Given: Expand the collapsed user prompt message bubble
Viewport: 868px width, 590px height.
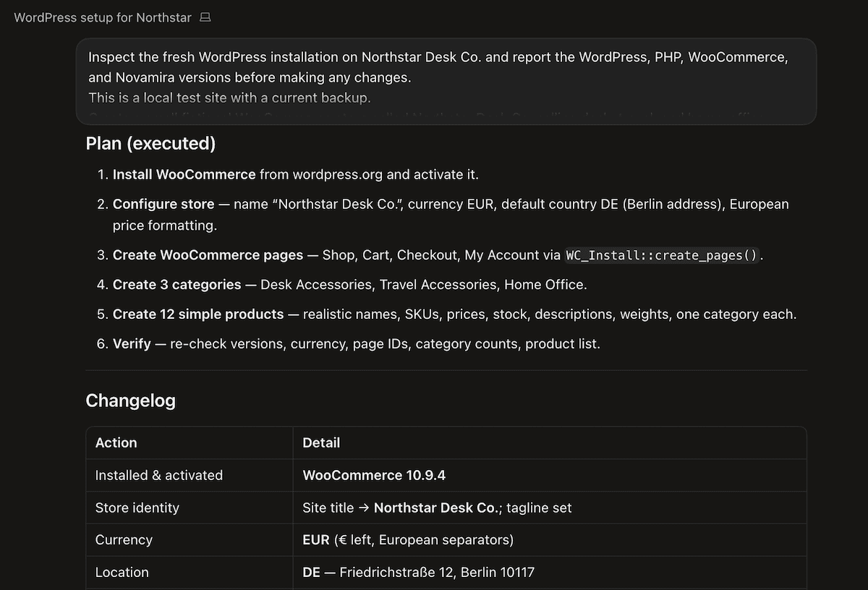Looking at the screenshot, I should 446,81.
